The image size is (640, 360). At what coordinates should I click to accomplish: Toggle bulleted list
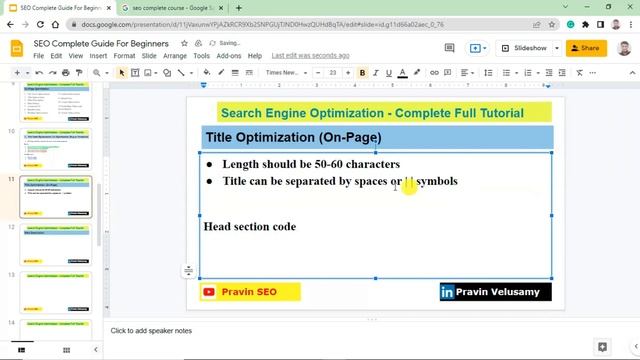point(506,73)
